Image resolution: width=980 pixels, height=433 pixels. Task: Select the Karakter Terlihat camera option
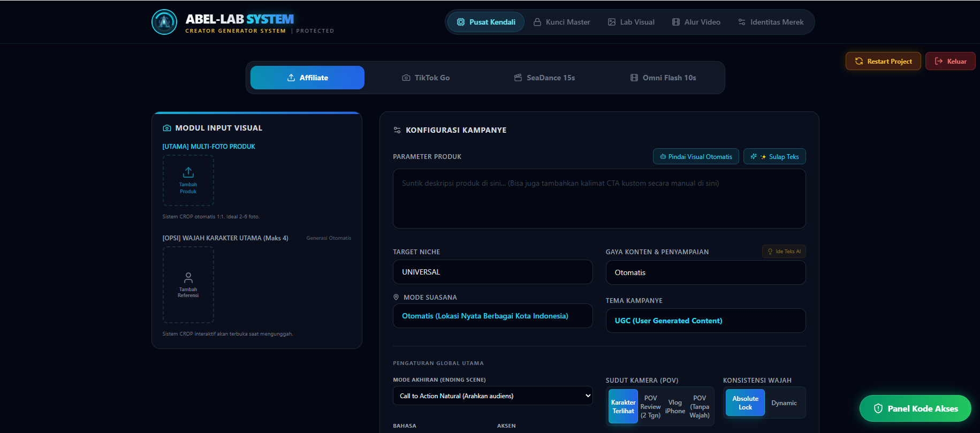click(x=624, y=406)
